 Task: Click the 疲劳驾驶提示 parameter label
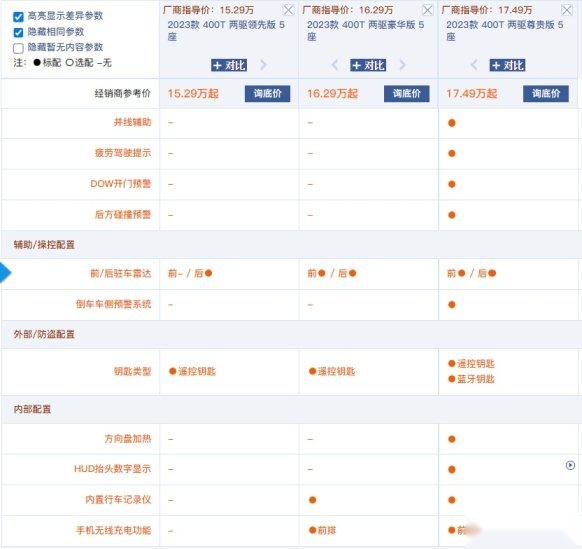pyautogui.click(x=123, y=153)
